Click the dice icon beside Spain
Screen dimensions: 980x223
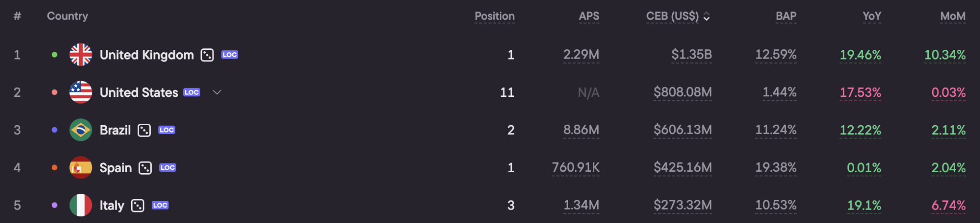click(x=145, y=168)
